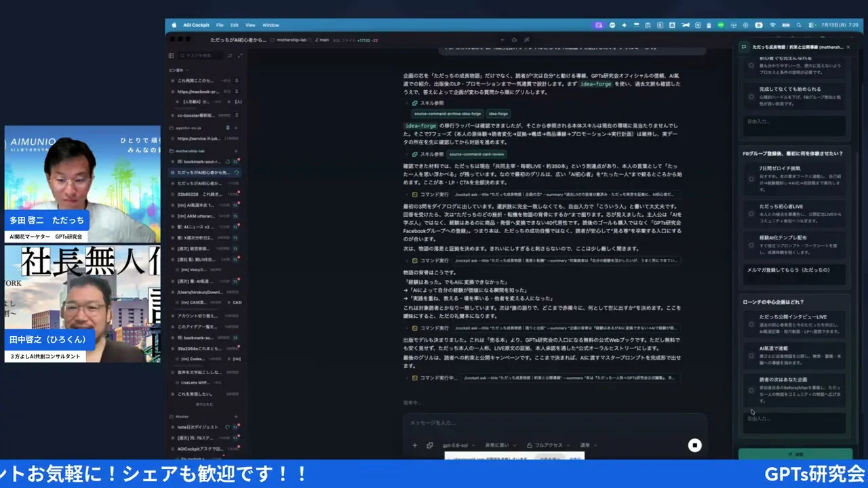The width and height of the screenshot is (868, 488).
Task: Open the フルアクセス permission dropdown
Action: pos(548,445)
